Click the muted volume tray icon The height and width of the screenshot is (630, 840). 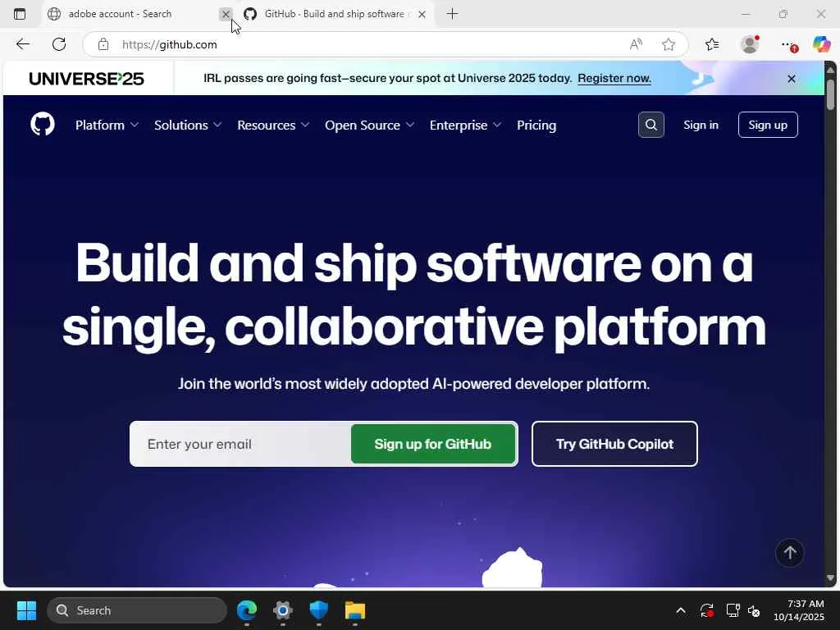[754, 610]
